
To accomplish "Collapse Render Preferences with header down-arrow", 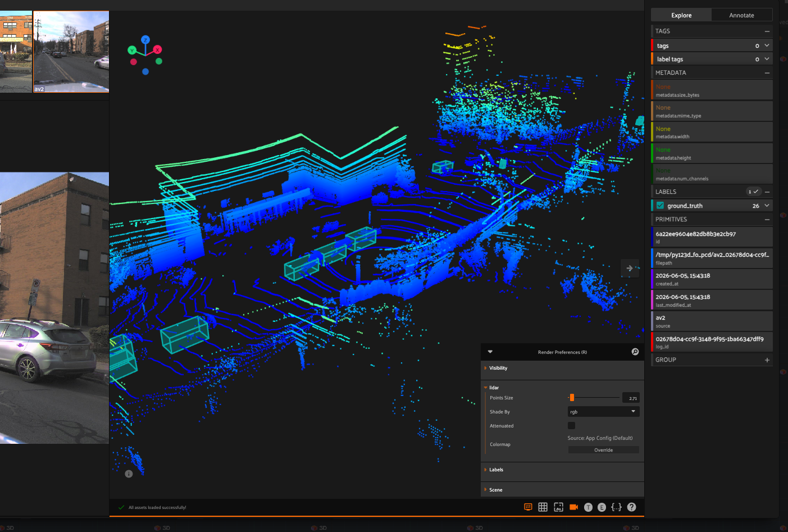I will point(490,352).
